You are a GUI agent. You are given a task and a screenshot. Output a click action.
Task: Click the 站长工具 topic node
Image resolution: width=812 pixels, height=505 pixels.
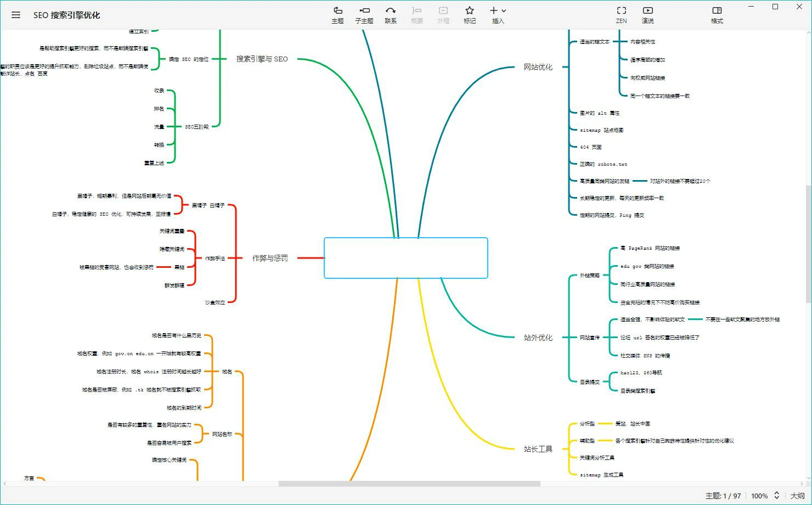538,449
